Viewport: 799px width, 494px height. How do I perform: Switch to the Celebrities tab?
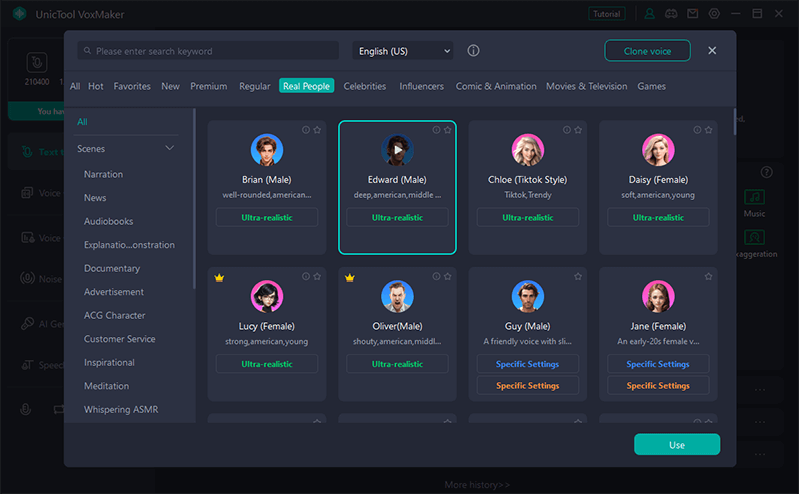(365, 86)
